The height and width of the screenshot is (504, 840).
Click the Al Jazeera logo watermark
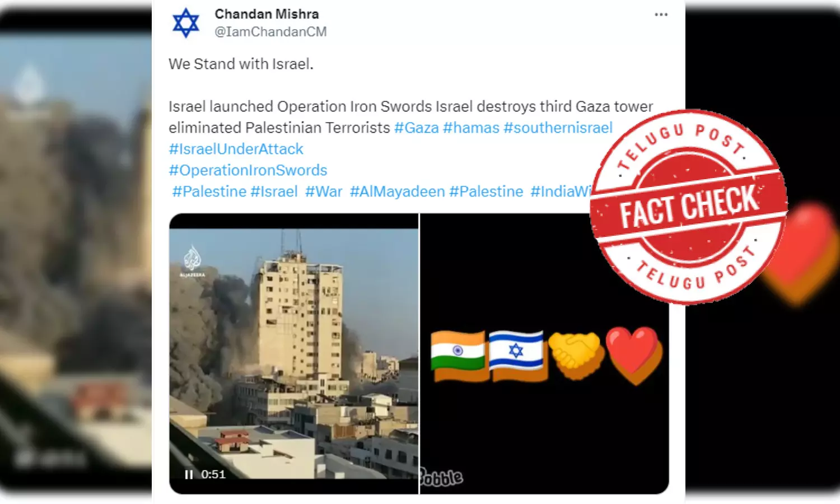[x=192, y=261]
